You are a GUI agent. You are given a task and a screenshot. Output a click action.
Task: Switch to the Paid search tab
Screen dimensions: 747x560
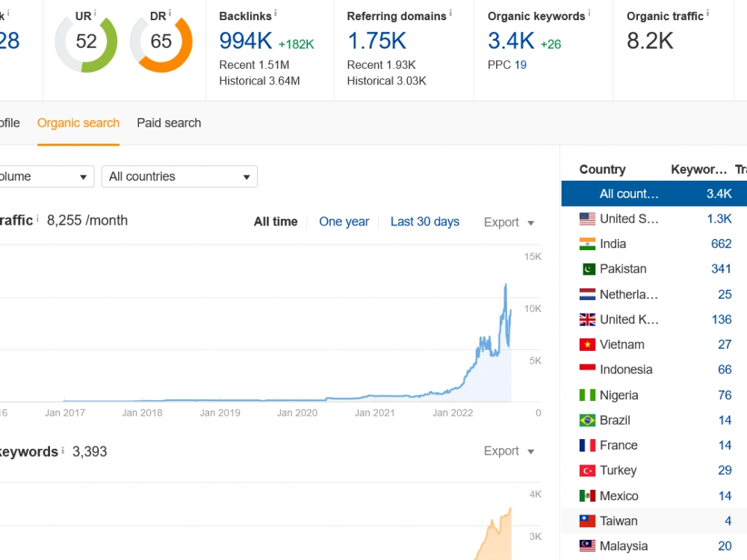[x=169, y=123]
